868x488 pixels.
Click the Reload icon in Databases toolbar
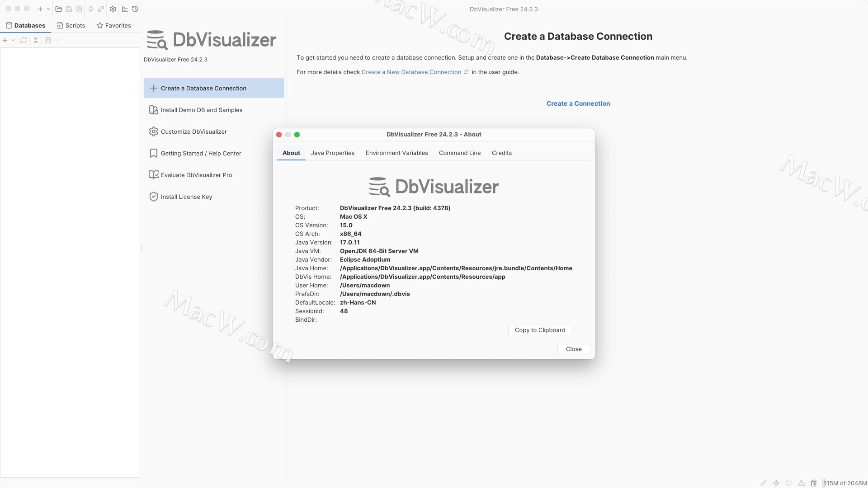pyautogui.click(x=24, y=40)
